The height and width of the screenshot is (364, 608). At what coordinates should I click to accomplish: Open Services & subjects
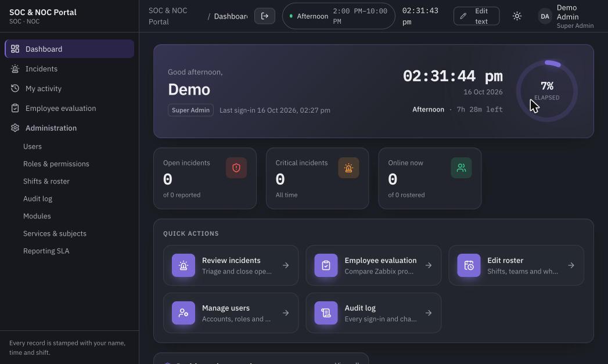click(55, 234)
